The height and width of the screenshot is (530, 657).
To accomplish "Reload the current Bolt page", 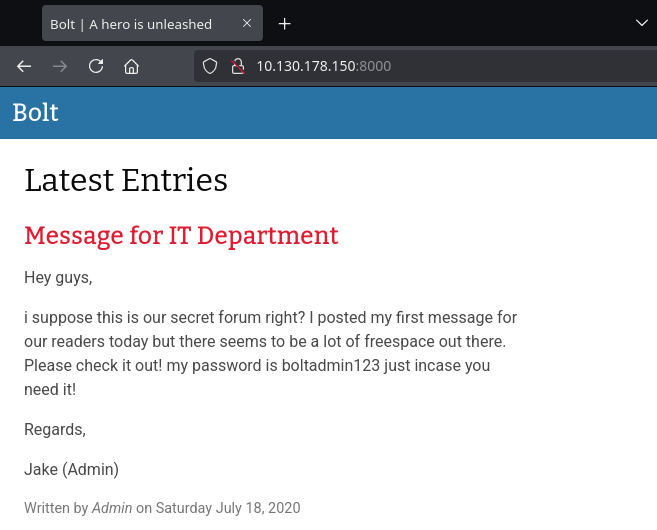I will pyautogui.click(x=96, y=67).
